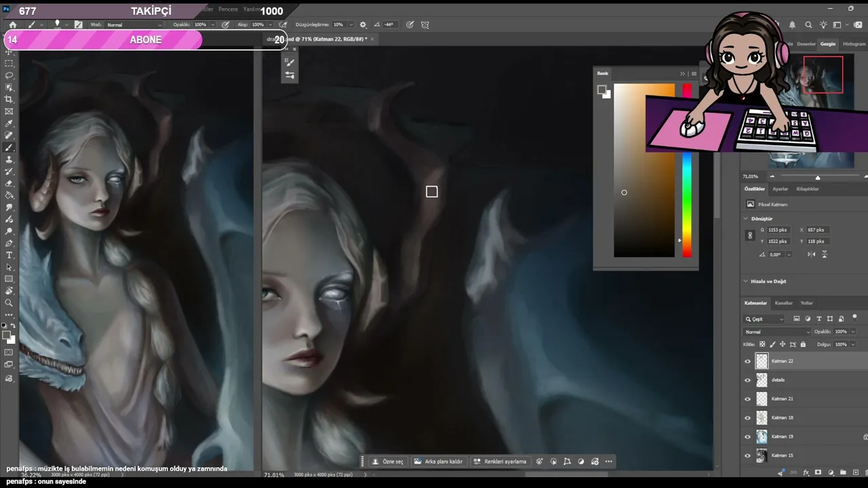This screenshot has width=868, height=488.
Task: Hide the Katman 18 layer
Action: pyautogui.click(x=748, y=418)
